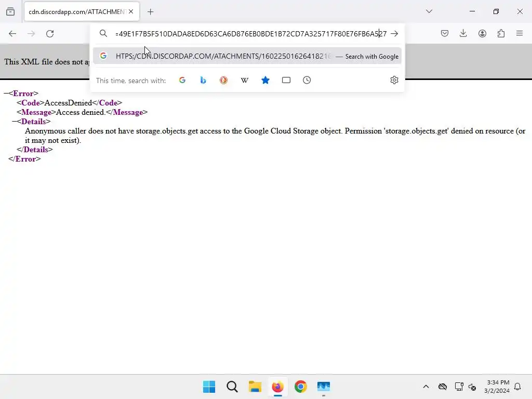532x399 pixels.
Task: Open a new tab with plus button
Action: 151,12
